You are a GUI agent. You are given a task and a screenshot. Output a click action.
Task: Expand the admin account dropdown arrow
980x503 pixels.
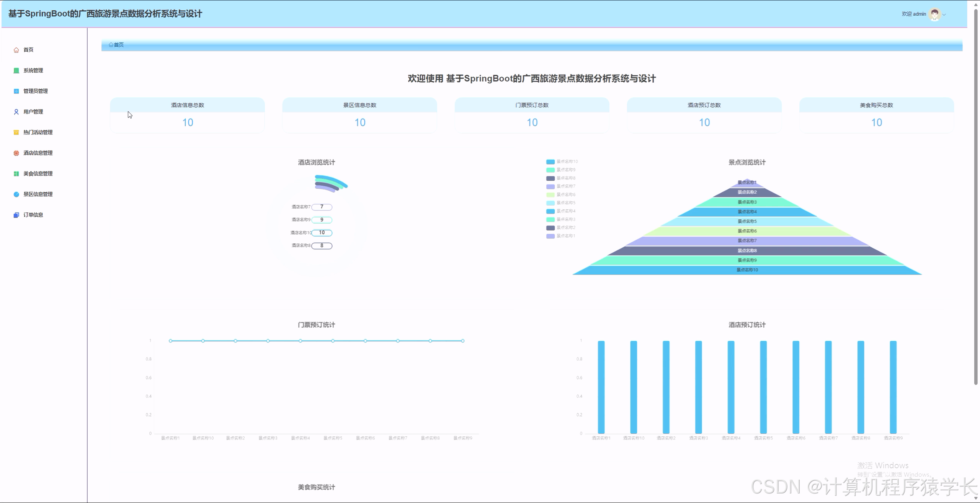tap(943, 14)
